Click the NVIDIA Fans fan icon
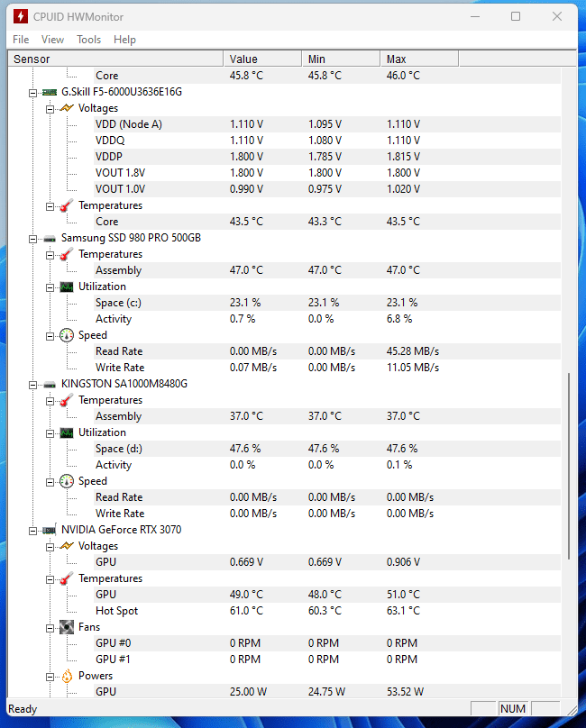The image size is (586, 728). pos(67,627)
